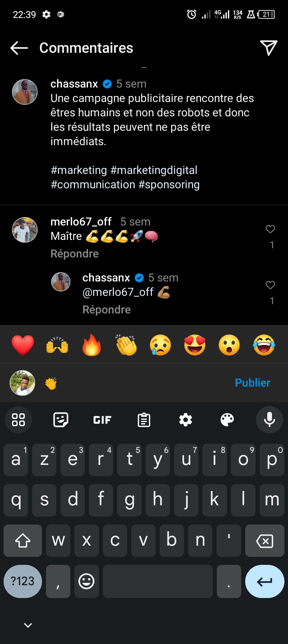Open the keyboard GIF search
The width and height of the screenshot is (288, 644).
(102, 420)
